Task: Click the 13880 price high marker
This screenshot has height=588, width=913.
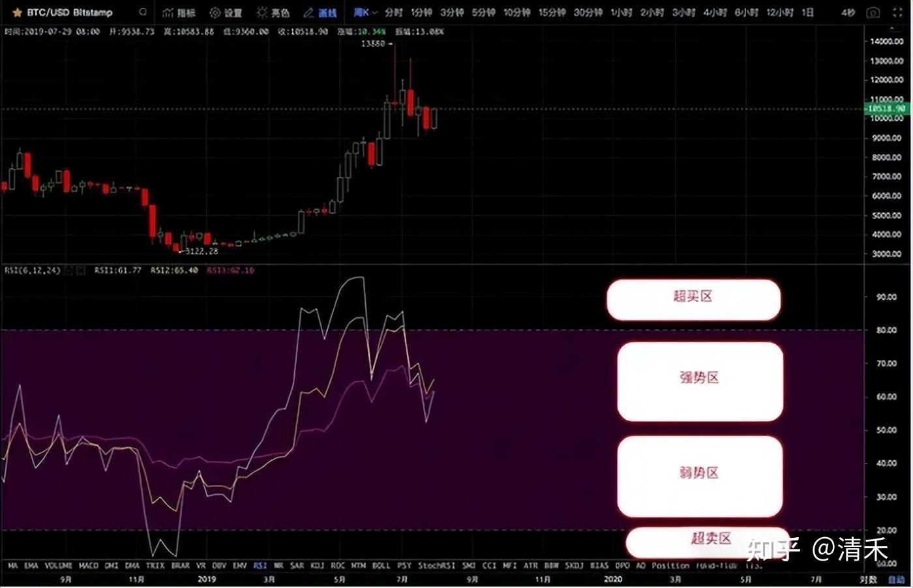Action: click(x=374, y=44)
